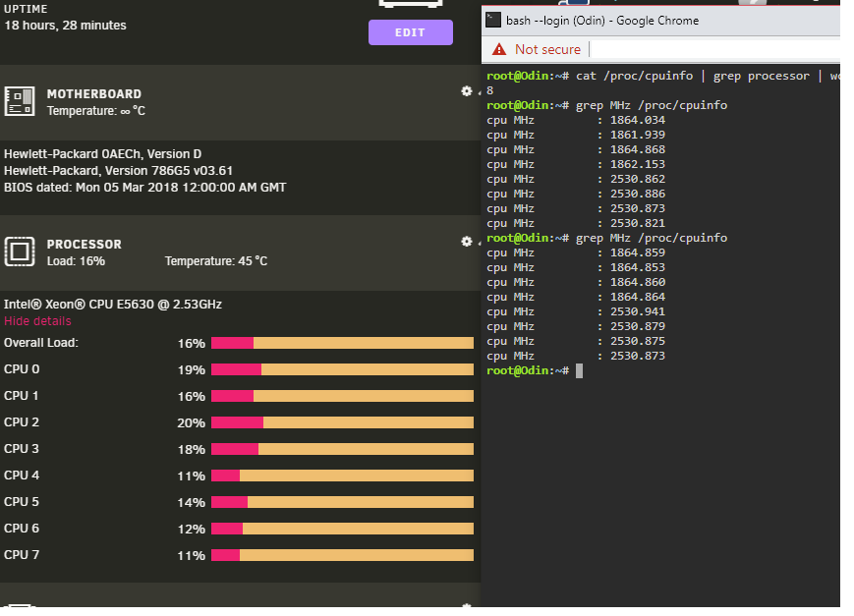Click the terminal cursor on the last prompt
The image size is (854, 616).
(x=579, y=371)
